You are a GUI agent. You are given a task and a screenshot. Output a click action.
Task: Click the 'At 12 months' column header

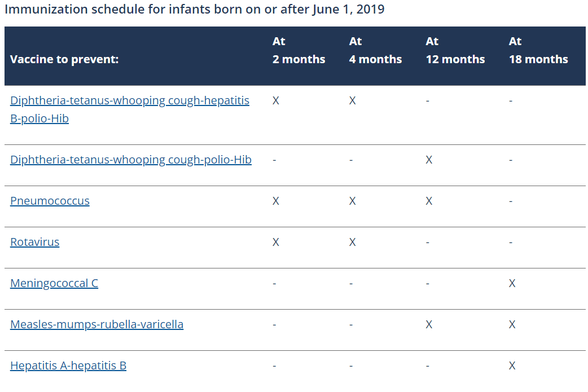(455, 51)
